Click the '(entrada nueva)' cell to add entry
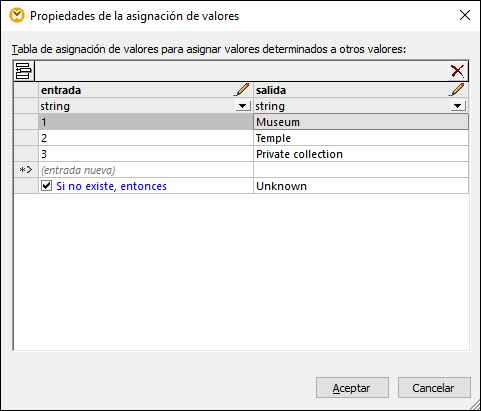 pyautogui.click(x=146, y=170)
